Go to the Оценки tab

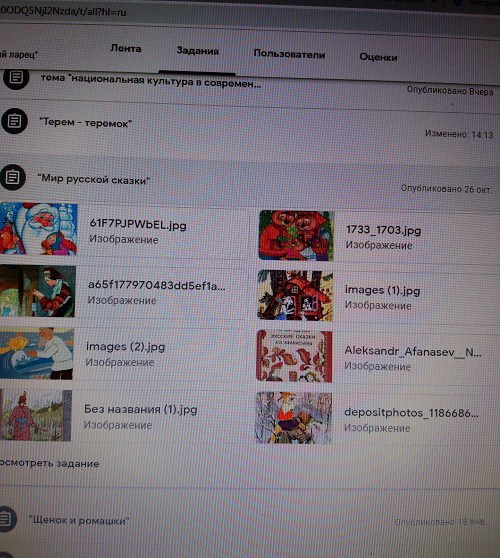(378, 57)
